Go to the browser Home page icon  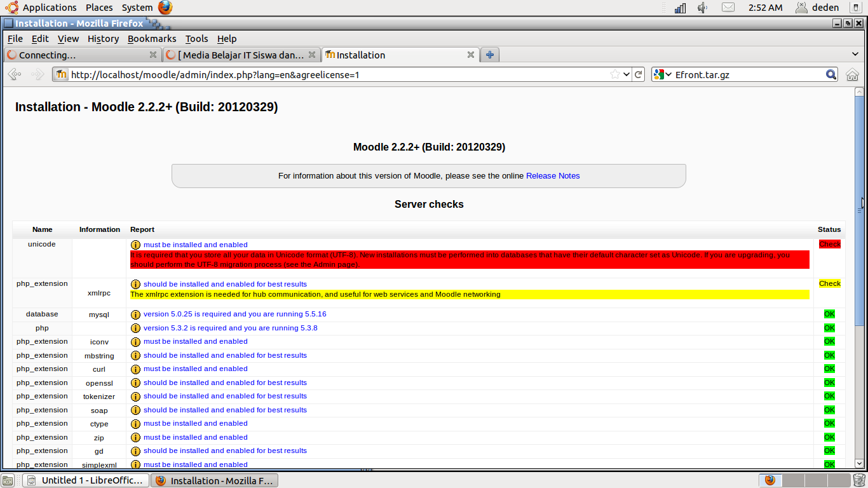tap(852, 74)
